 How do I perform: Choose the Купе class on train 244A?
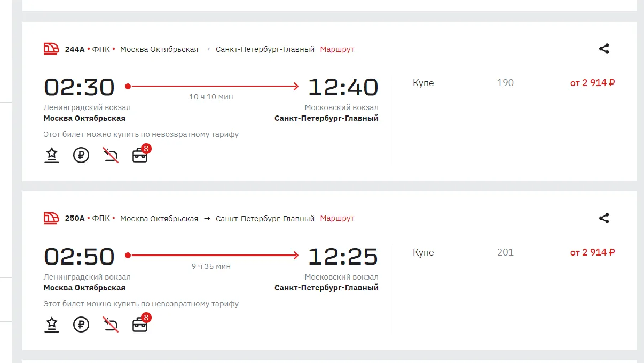coord(423,83)
